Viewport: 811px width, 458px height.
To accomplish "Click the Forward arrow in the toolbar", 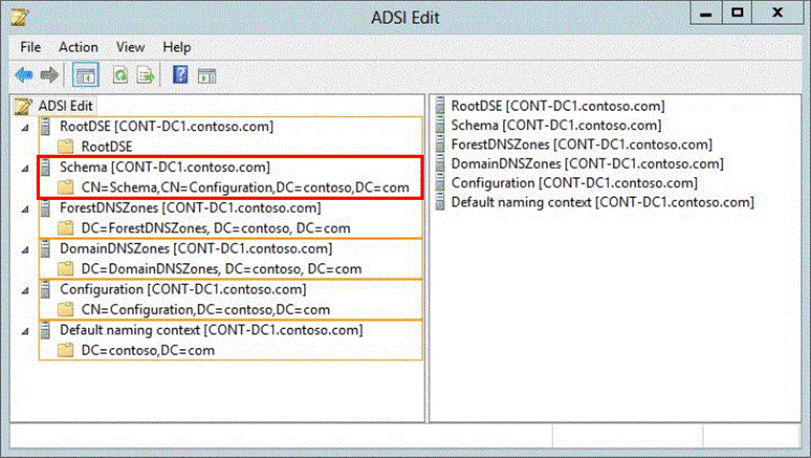I will click(48, 75).
